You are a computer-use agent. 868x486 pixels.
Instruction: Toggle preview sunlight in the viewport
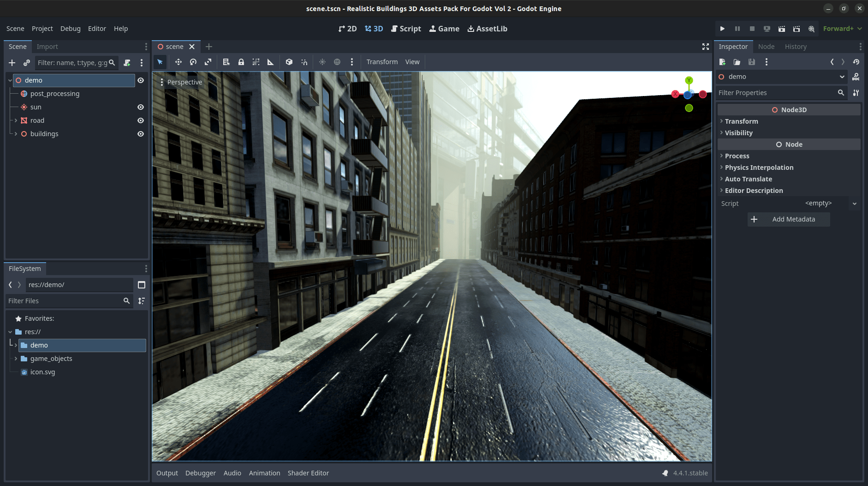[321, 62]
